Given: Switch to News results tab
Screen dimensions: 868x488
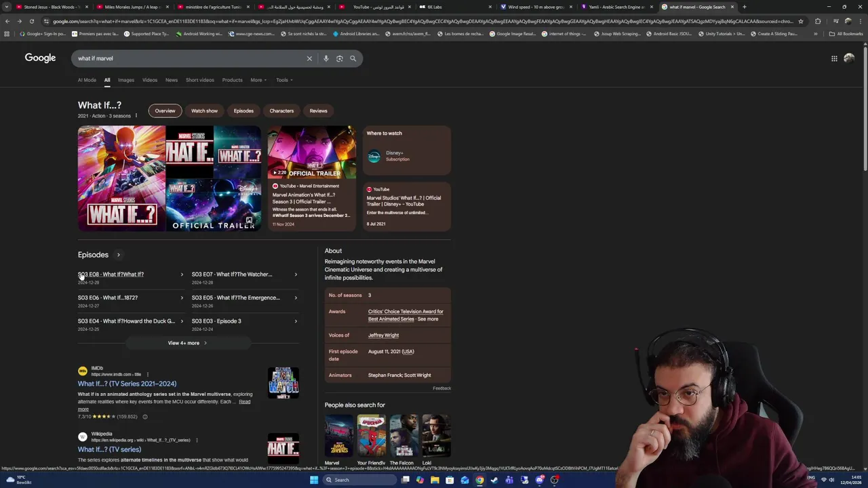Looking at the screenshot, I should tap(172, 80).
